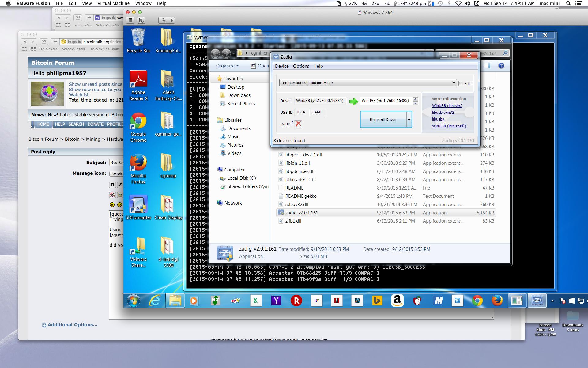Viewport: 588px width, 368px height.
Task: Select the zadig_v2.0.1.161 file row
Action: click(x=386, y=213)
